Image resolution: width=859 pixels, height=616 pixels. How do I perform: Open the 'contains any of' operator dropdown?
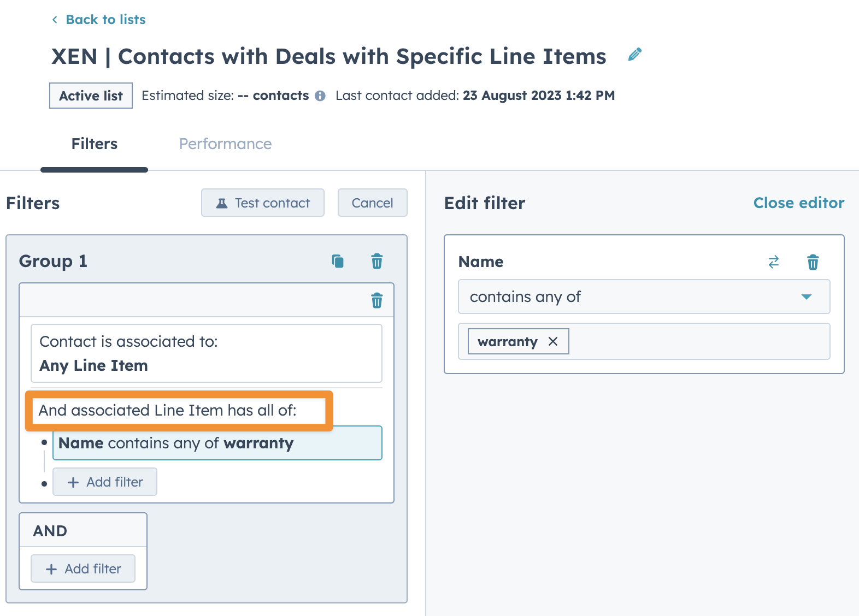634,297
